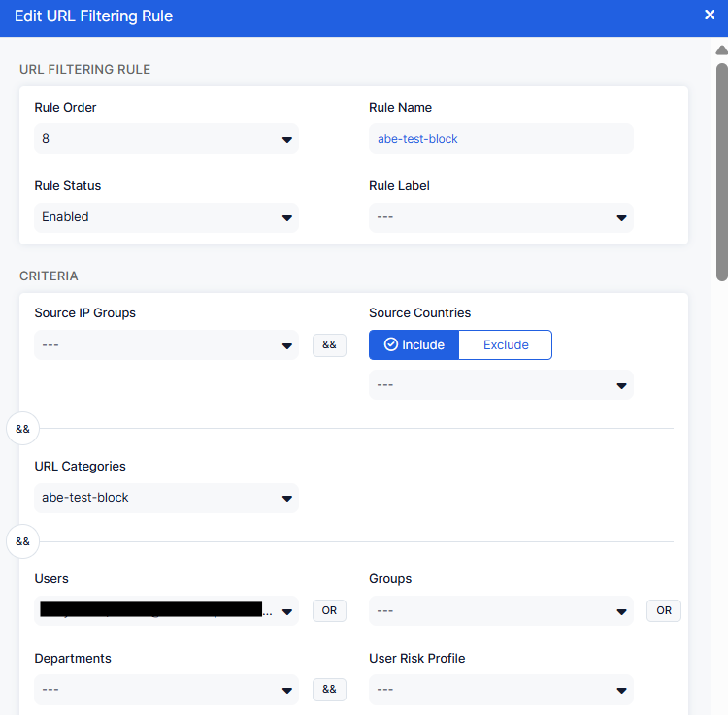Expand the Rule Label dropdown
This screenshot has height=715, width=728.
501,217
